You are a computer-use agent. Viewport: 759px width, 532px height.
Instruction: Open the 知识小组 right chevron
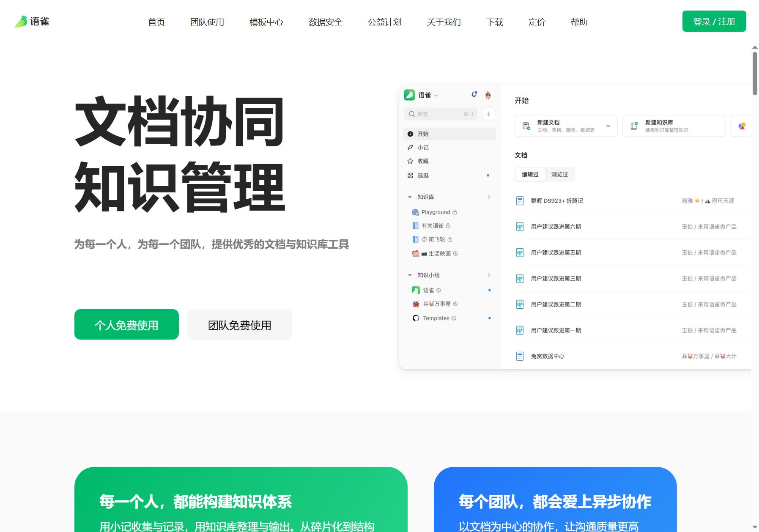click(489, 275)
